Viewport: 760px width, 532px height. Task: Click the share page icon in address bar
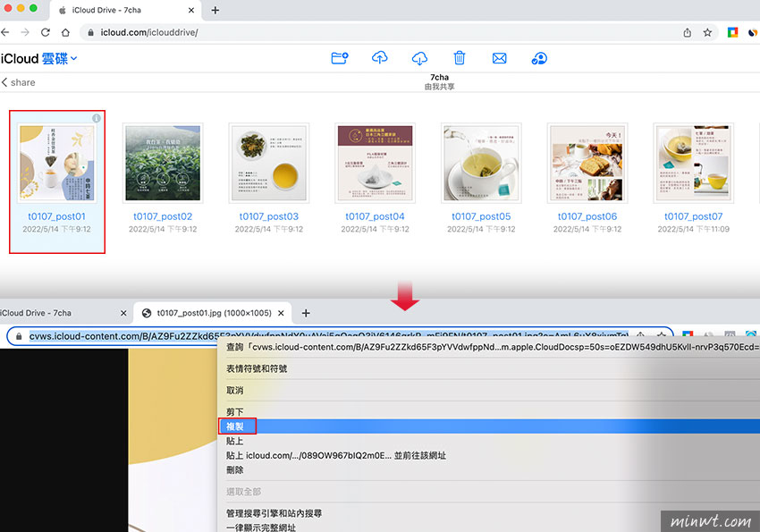pyautogui.click(x=687, y=32)
